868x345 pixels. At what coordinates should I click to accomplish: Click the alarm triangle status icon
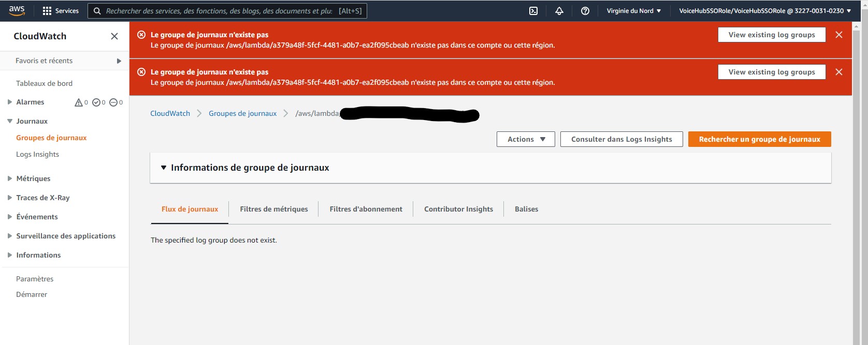pos(79,102)
